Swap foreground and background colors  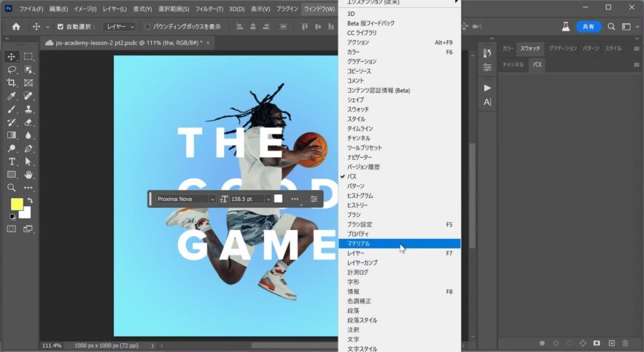click(x=30, y=201)
